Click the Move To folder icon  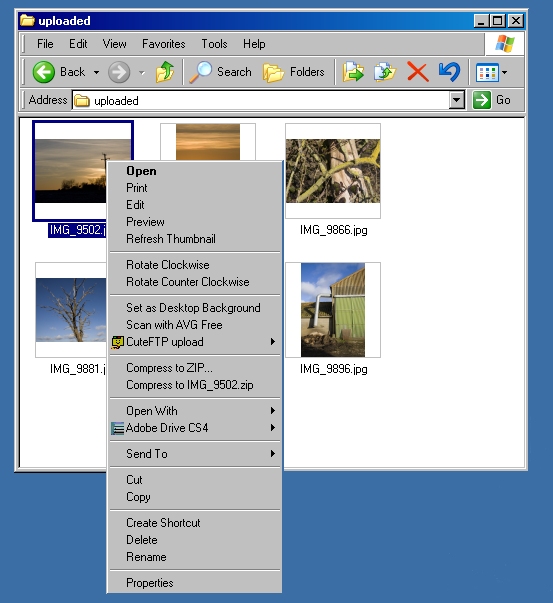click(353, 72)
